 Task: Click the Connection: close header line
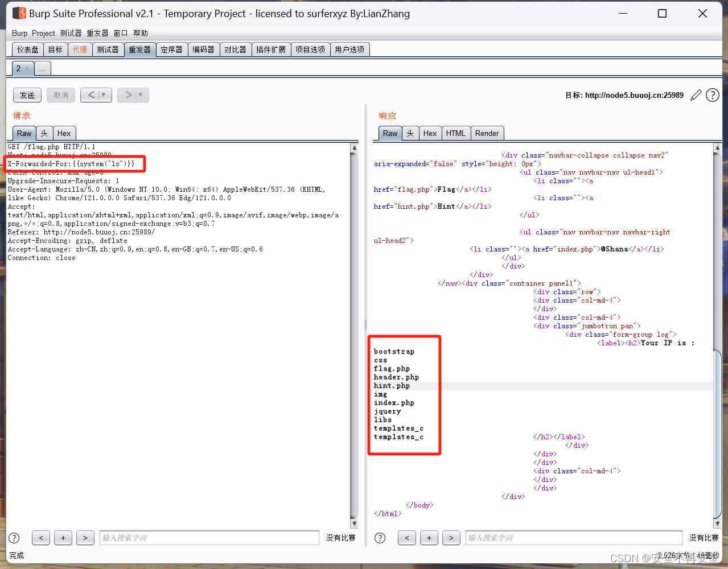(42, 258)
